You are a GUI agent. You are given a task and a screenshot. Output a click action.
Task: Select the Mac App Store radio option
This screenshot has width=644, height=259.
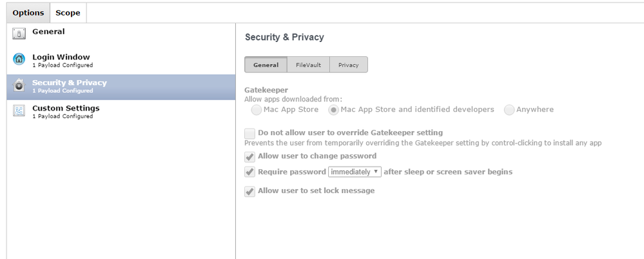(257, 110)
